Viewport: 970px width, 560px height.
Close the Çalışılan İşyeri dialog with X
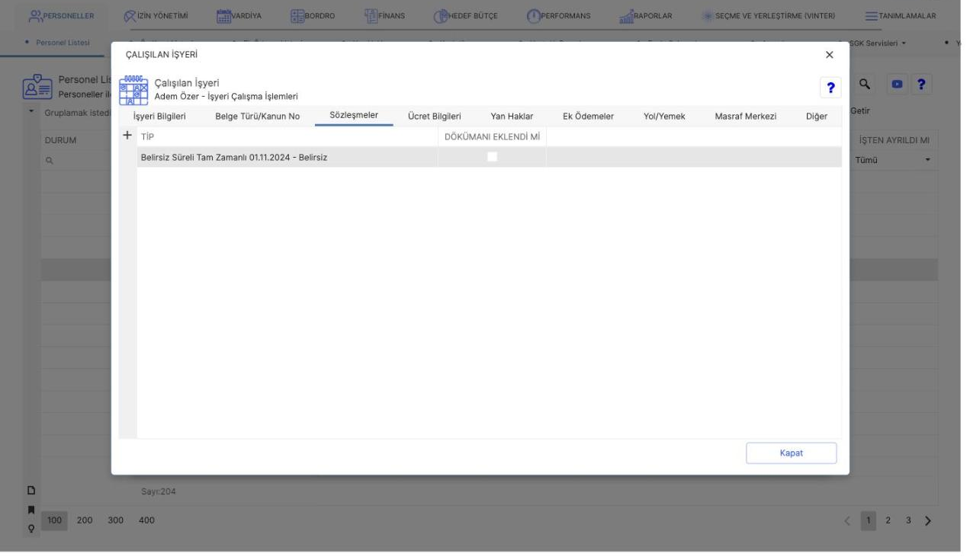(830, 55)
